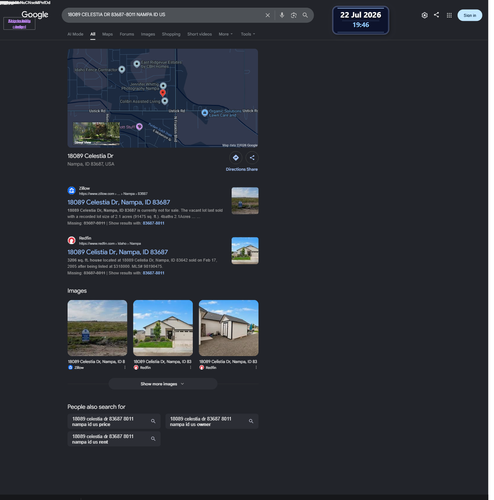Select the Idaho Fence Contractor map marker
The width and height of the screenshot is (494, 500).
coord(123,70)
